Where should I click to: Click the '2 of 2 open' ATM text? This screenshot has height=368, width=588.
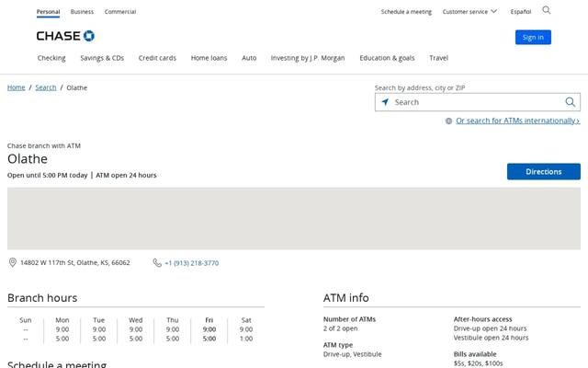(341, 328)
